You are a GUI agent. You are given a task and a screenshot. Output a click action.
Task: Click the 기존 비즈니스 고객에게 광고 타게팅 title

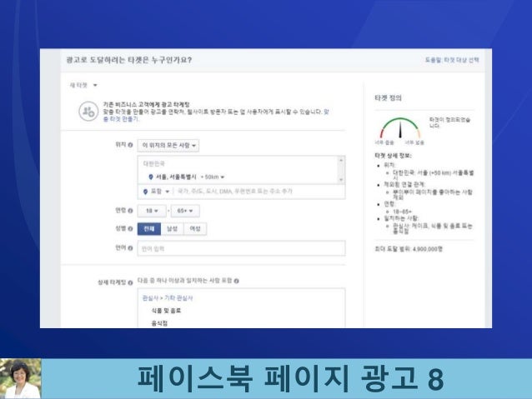click(x=146, y=104)
